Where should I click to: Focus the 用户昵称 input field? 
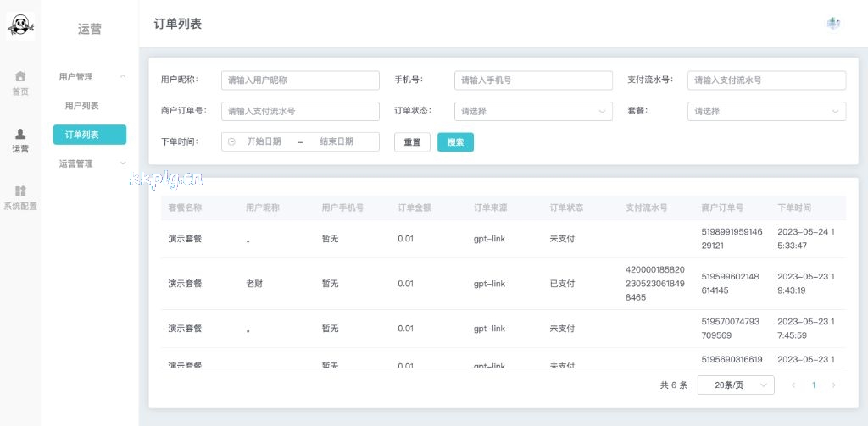(300, 80)
